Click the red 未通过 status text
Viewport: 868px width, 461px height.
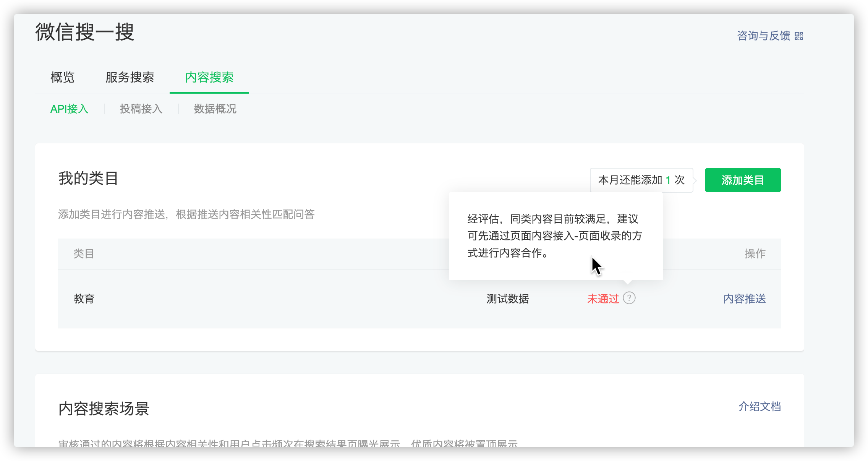[602, 299]
